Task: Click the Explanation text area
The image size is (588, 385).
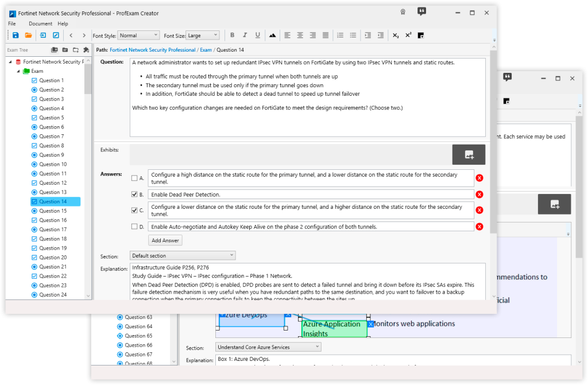Action: [308, 282]
